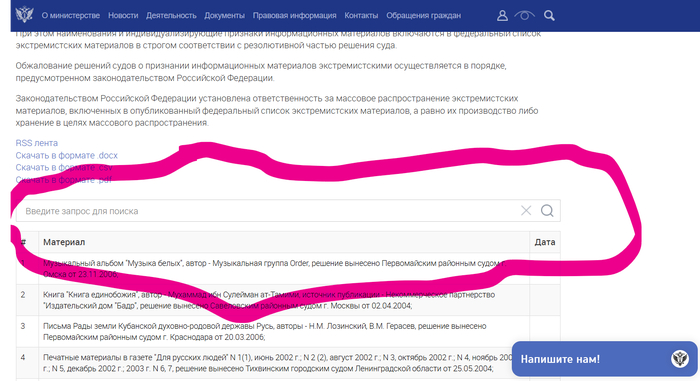Image resolution: width=700 pixels, height=381 pixels.
Task: Run search with magnifier icon in search box
Action: (547, 210)
